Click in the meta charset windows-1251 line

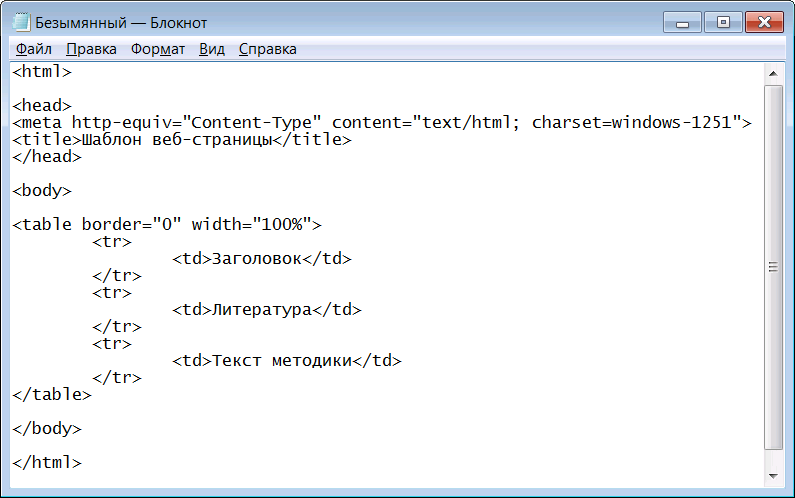(x=382, y=123)
